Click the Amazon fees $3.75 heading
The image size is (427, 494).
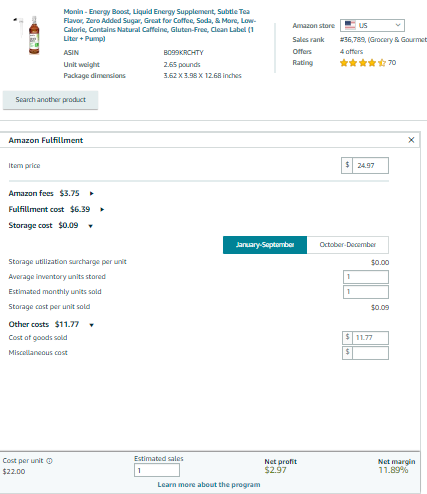click(x=44, y=193)
